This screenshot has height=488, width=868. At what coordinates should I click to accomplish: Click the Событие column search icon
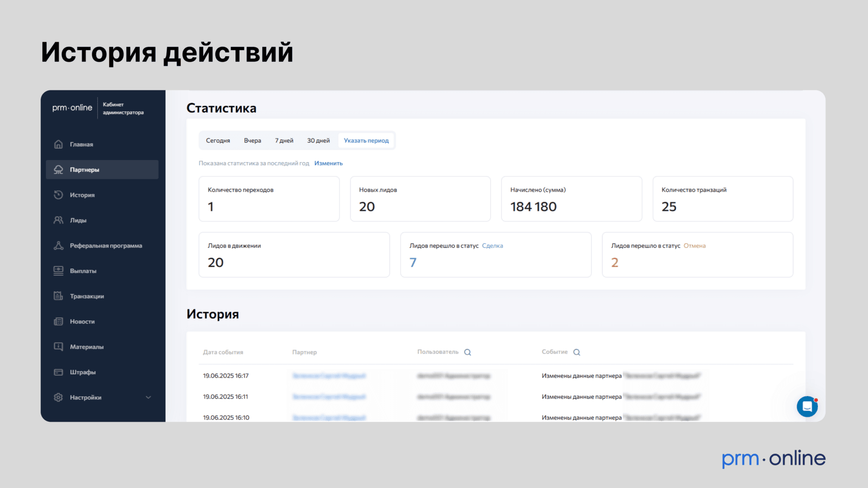(577, 352)
